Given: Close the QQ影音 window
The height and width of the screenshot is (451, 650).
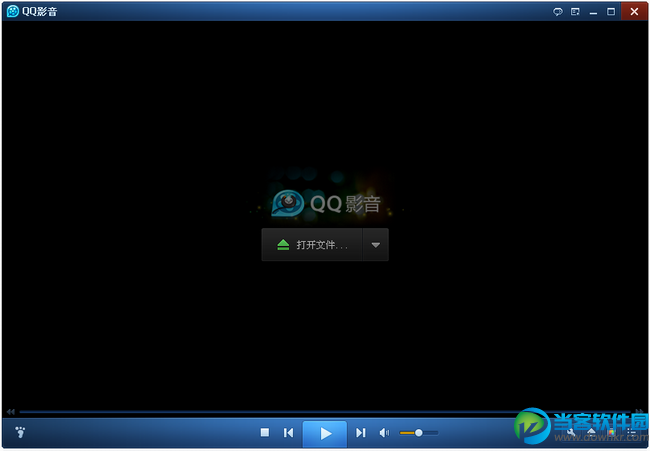Looking at the screenshot, I should [x=634, y=12].
